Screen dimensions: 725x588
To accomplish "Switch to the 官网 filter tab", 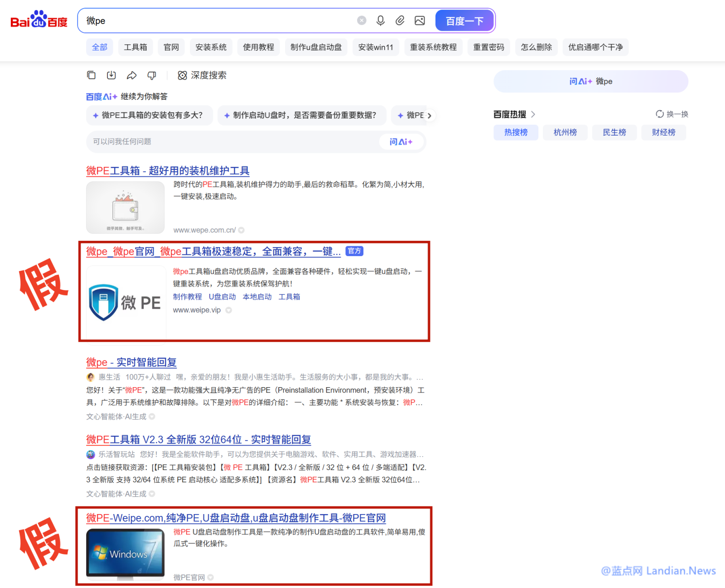I will click(171, 47).
